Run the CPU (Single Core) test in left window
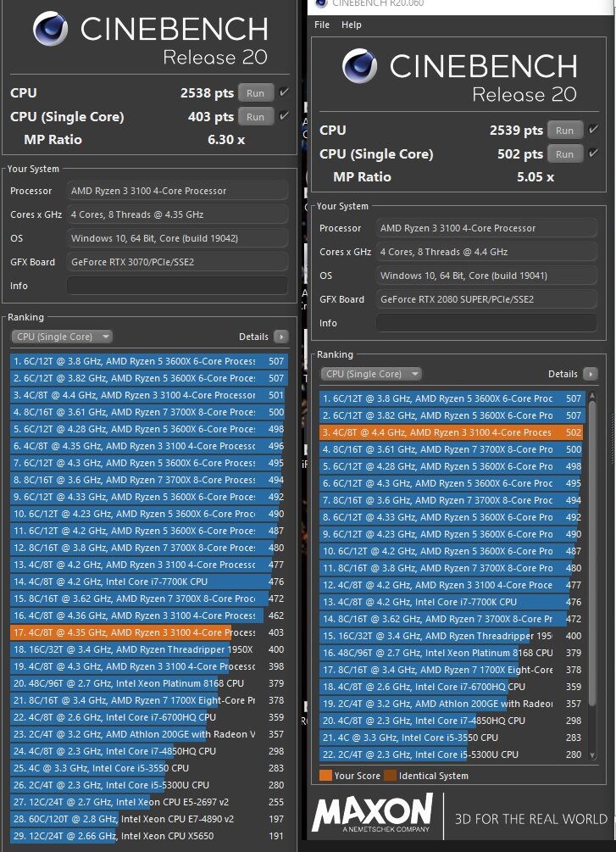616x852 pixels. coord(255,117)
